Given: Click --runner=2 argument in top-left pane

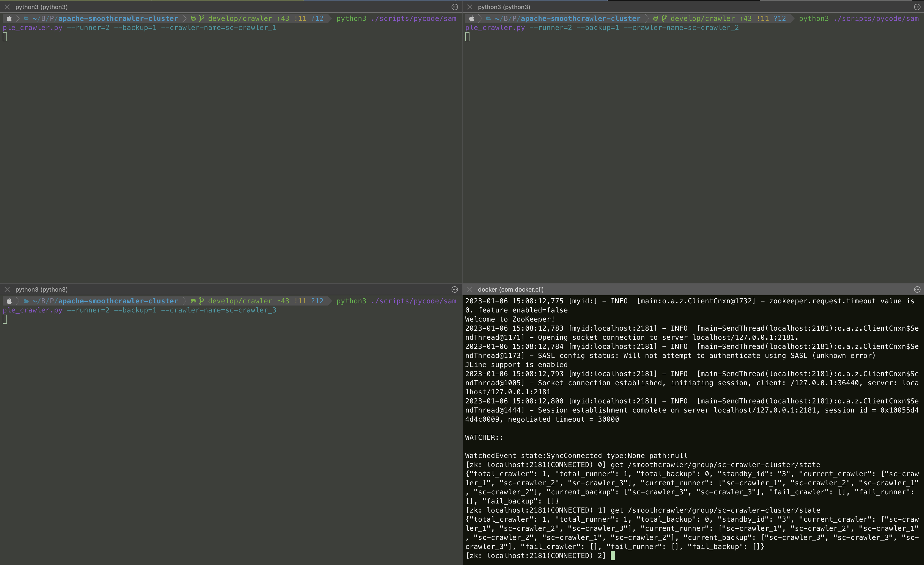Looking at the screenshot, I should pyautogui.click(x=88, y=28).
